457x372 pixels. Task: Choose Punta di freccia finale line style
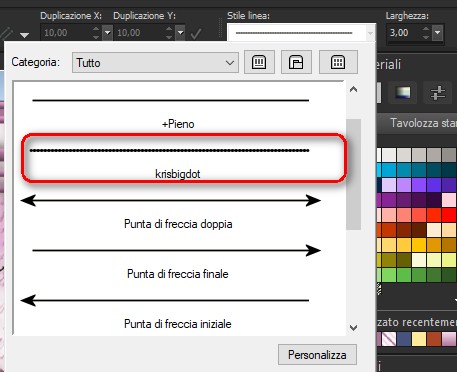pos(178,262)
